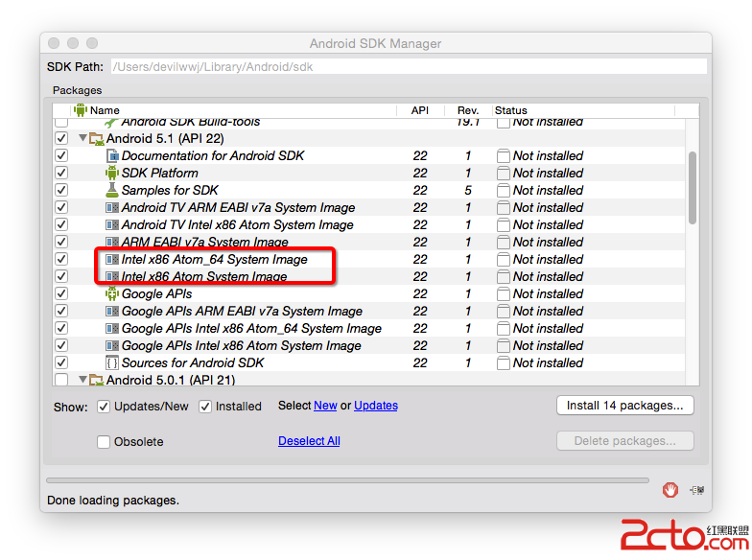Viewport: 752px width, 560px height.
Task: Click the status icon for Sources for Android SDK
Action: click(x=503, y=362)
